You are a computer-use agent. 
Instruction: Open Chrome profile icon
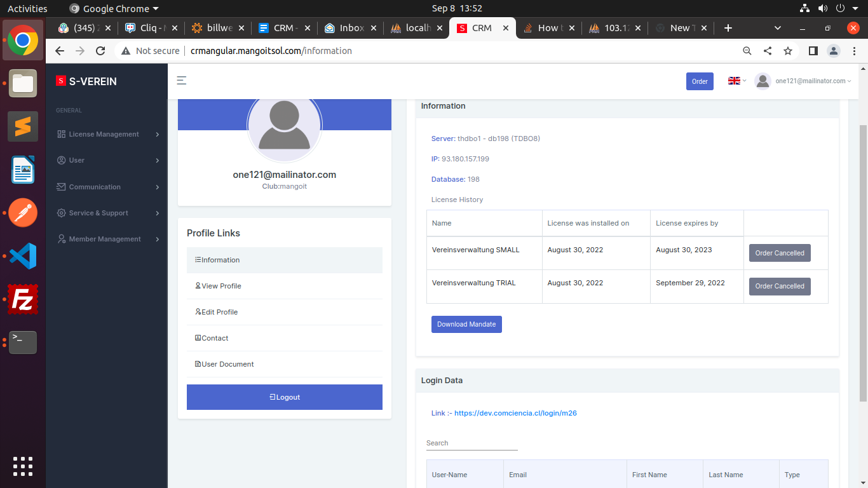click(x=834, y=51)
